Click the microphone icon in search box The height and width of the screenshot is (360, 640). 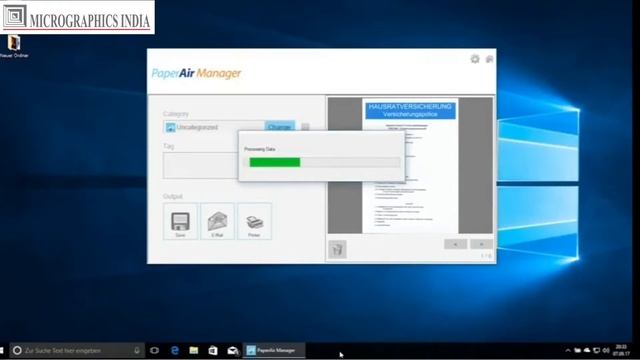[137, 350]
